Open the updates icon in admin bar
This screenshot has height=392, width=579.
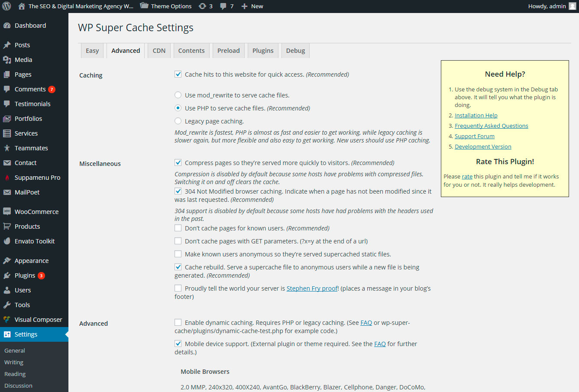pos(202,6)
